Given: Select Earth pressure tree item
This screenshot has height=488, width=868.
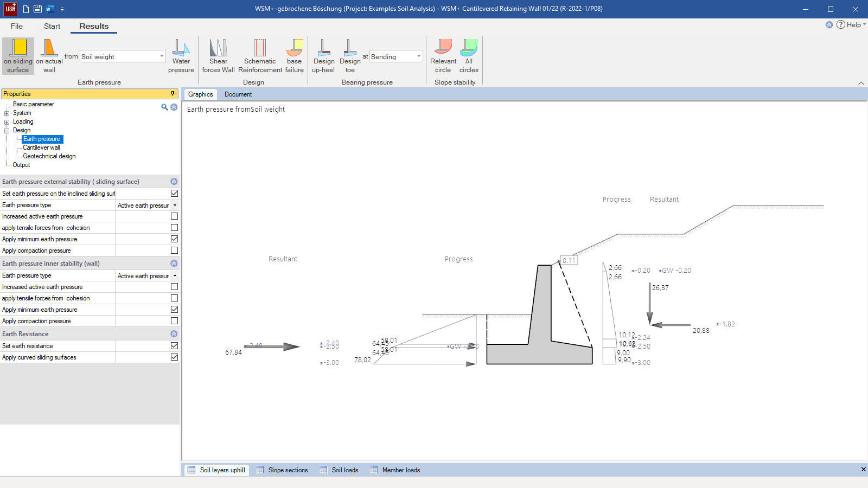Looking at the screenshot, I should tap(42, 139).
